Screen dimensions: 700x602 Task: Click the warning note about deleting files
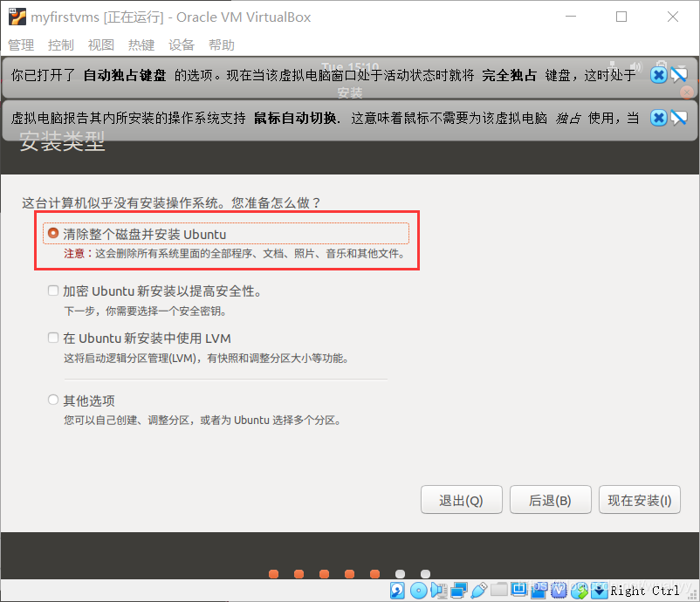[x=235, y=254]
